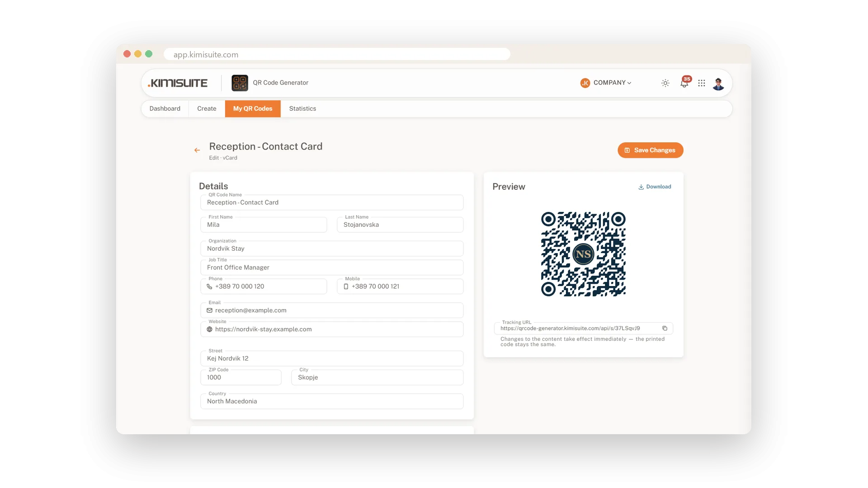
Task: Click the Reception - Contact Card page title
Action: point(266,146)
